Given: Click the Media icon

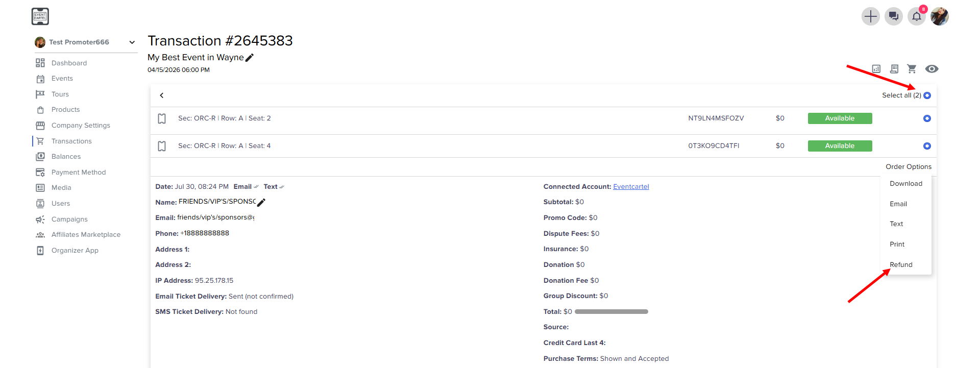Looking at the screenshot, I should click(40, 188).
